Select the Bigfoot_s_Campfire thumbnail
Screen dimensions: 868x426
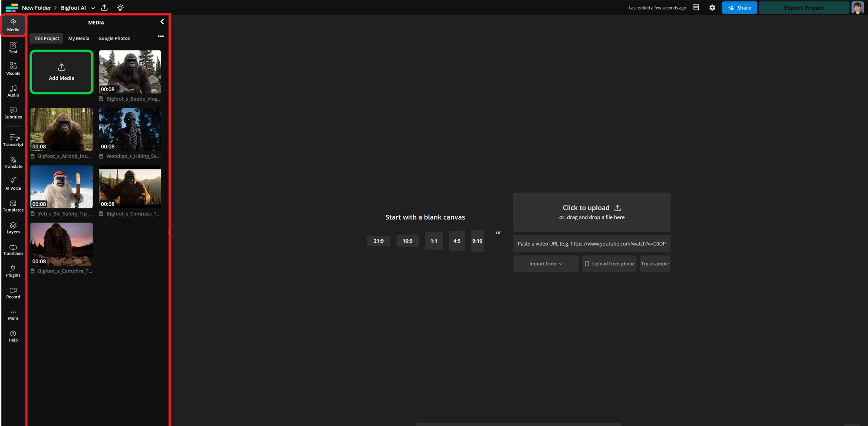[x=61, y=244]
